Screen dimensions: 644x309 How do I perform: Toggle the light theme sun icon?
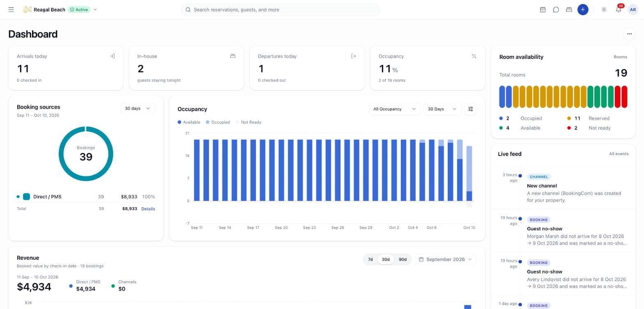[604, 9]
